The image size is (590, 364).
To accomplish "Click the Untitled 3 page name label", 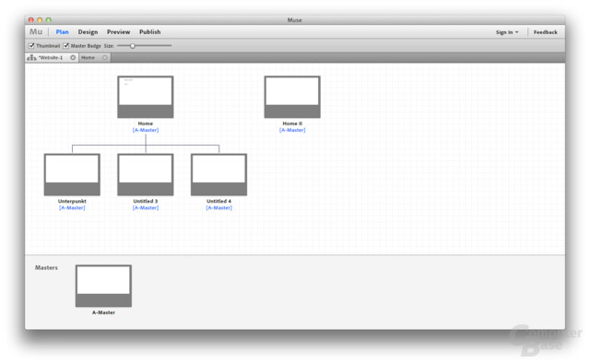I will [146, 201].
